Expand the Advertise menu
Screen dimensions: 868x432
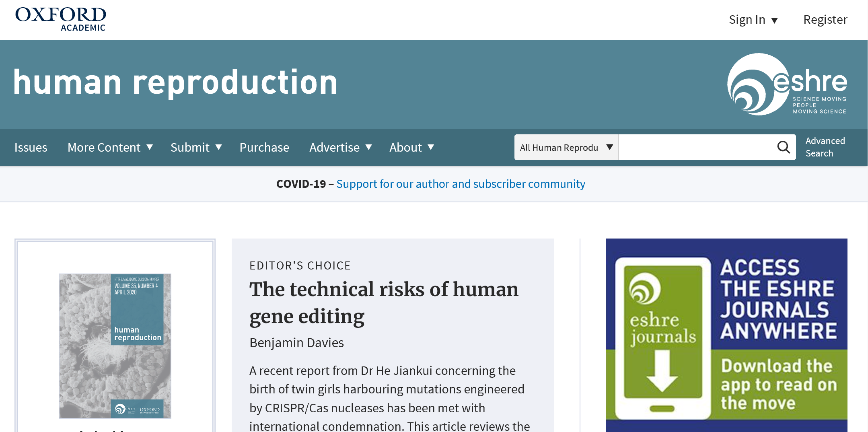[341, 147]
